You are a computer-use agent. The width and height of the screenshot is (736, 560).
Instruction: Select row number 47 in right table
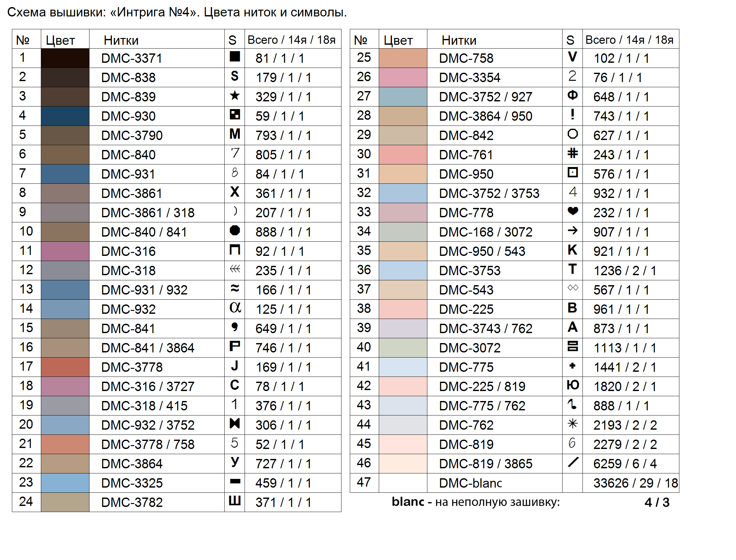point(364,482)
